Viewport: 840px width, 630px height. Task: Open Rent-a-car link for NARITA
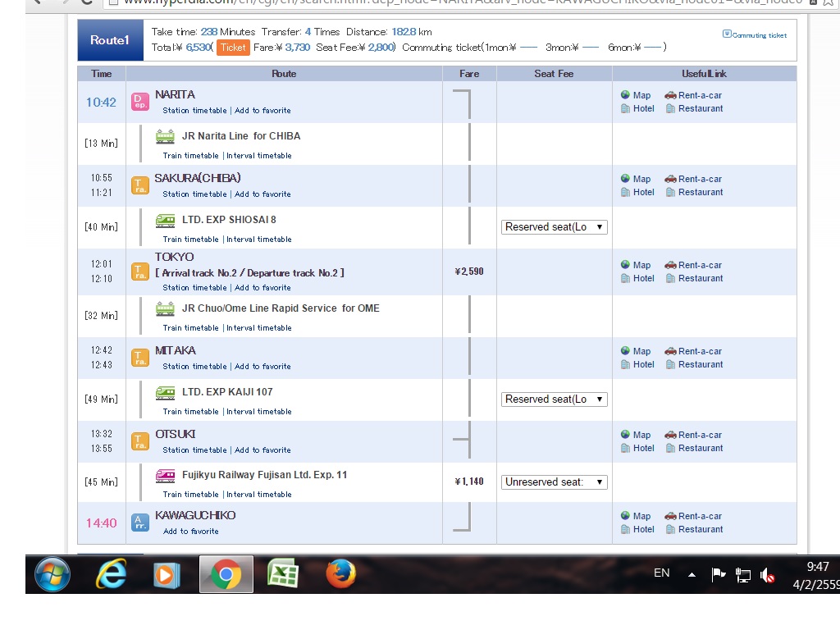tap(693, 95)
